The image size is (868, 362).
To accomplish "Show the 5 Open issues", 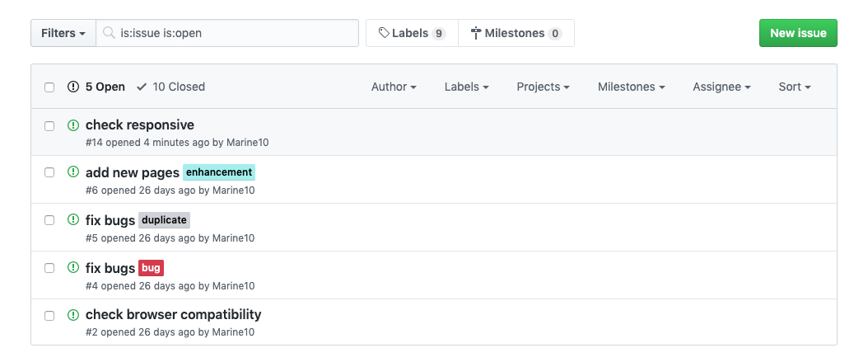I will [x=96, y=87].
